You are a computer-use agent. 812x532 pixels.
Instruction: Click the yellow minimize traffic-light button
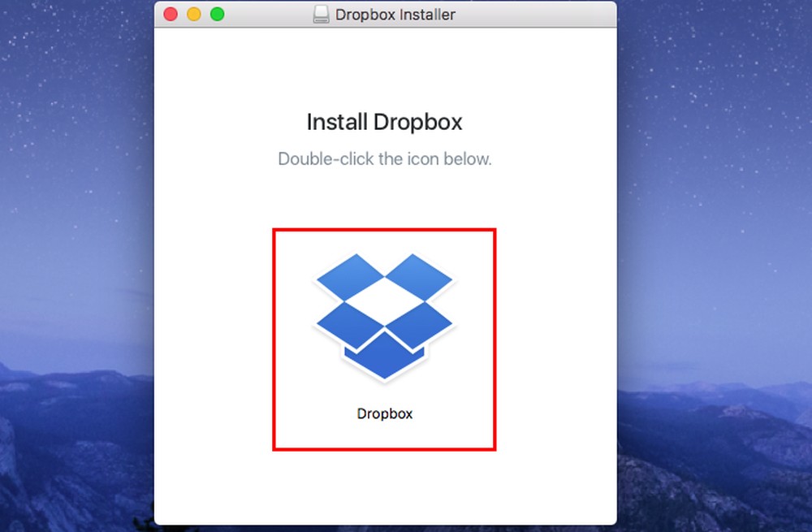pos(193,14)
